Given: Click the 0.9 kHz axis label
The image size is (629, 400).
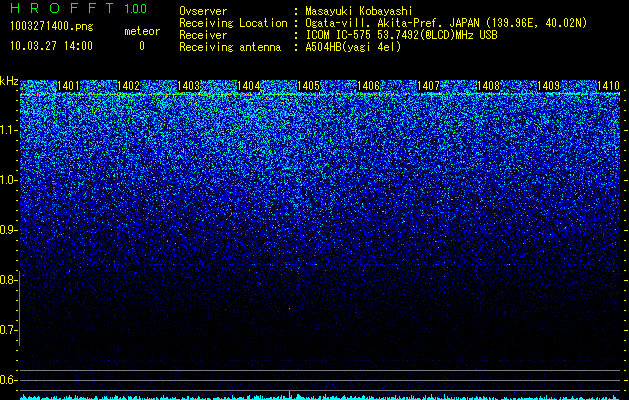Looking at the screenshot, I should pyautogui.click(x=9, y=230).
